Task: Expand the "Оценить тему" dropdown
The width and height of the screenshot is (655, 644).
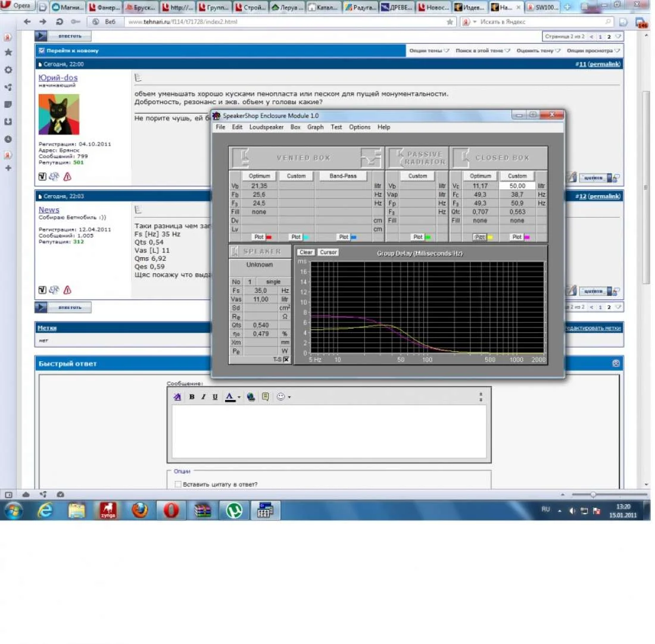Action: coord(538,51)
